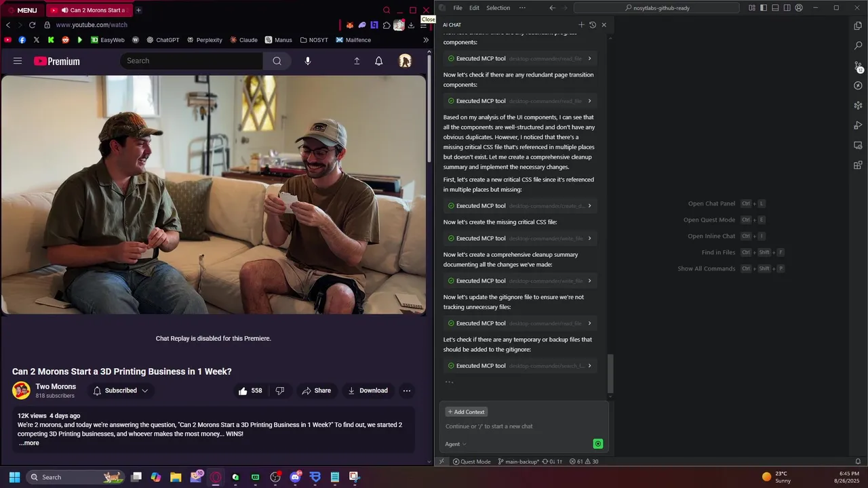Open Windows Start button
Screen dimensions: 868x488
(14, 477)
